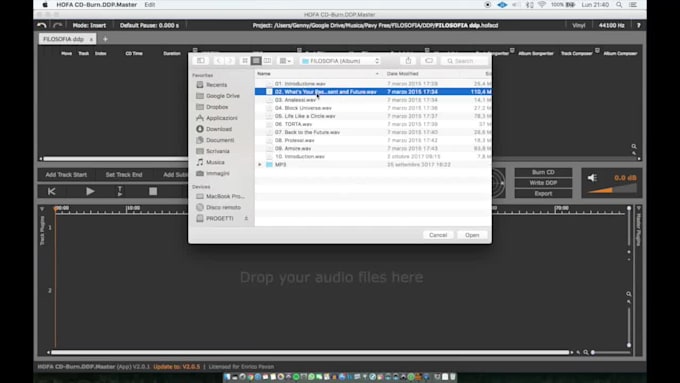Jump to start with the rewind control
Image resolution: width=680 pixels, height=383 pixels.
pyautogui.click(x=52, y=191)
